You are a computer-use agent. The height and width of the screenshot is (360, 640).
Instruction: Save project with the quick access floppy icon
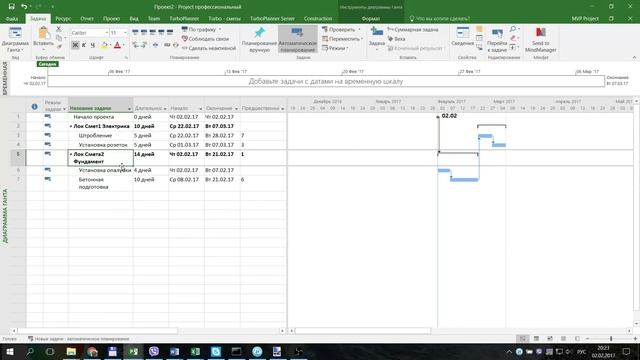pyautogui.click(x=11, y=7)
